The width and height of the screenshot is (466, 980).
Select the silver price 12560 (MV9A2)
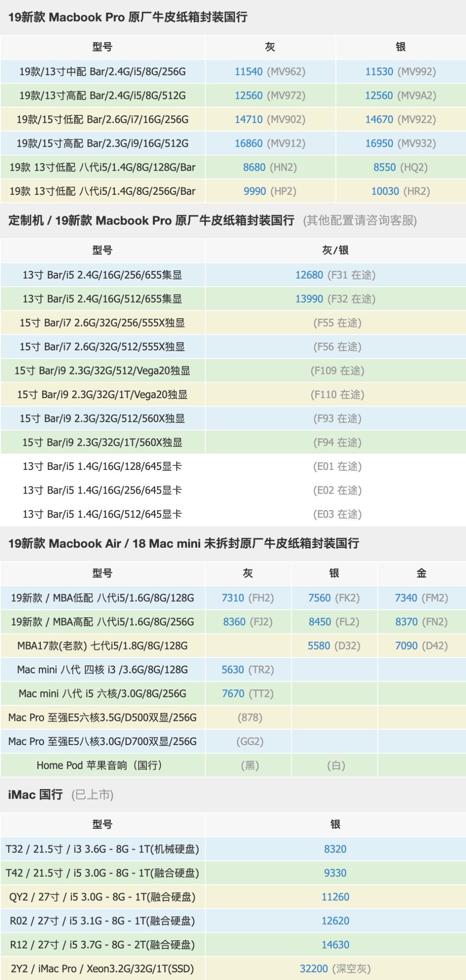tap(400, 95)
